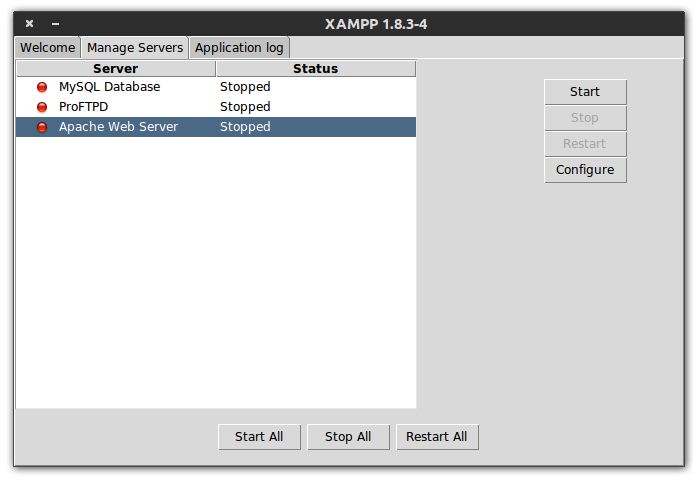697x480 pixels.
Task: Click the XAMPP 1.8.3-4 title bar text
Action: click(x=376, y=24)
